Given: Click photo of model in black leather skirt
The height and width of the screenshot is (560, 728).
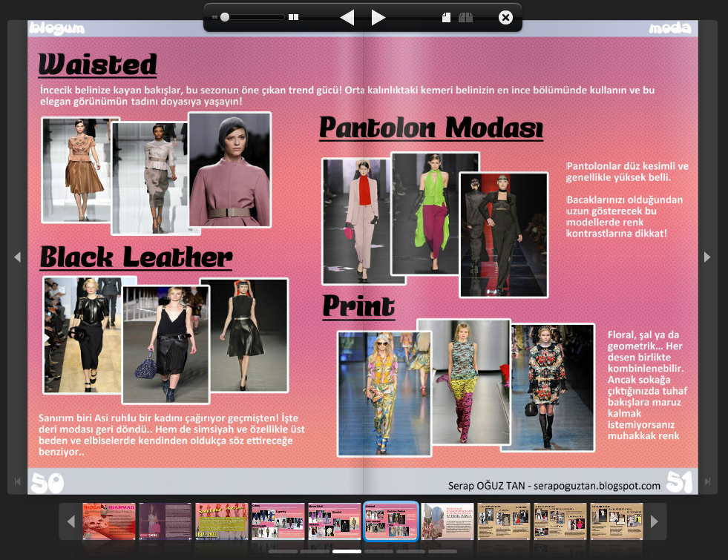Looking at the screenshot, I should click(249, 335).
